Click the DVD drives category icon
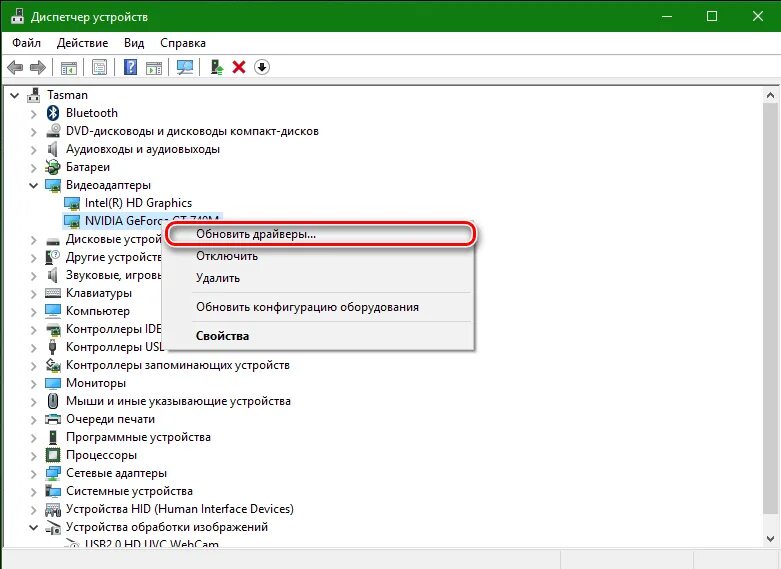Screen dimensions: 781x569 53,131
